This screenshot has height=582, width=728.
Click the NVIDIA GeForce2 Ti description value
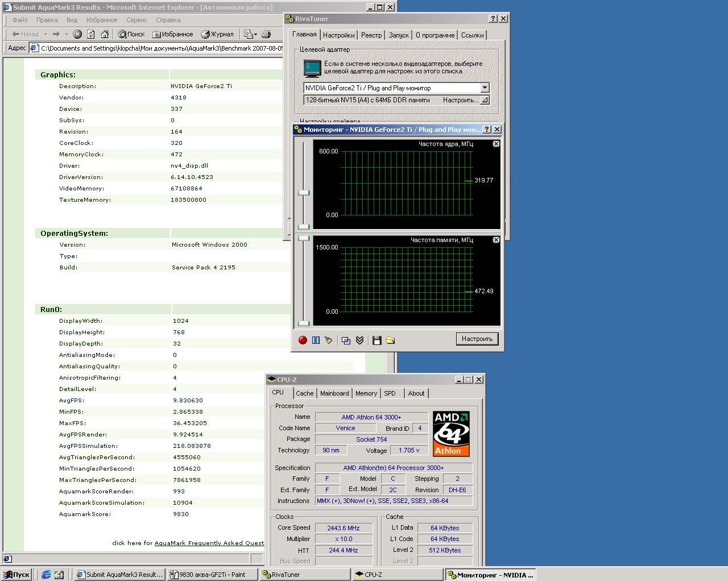point(201,86)
